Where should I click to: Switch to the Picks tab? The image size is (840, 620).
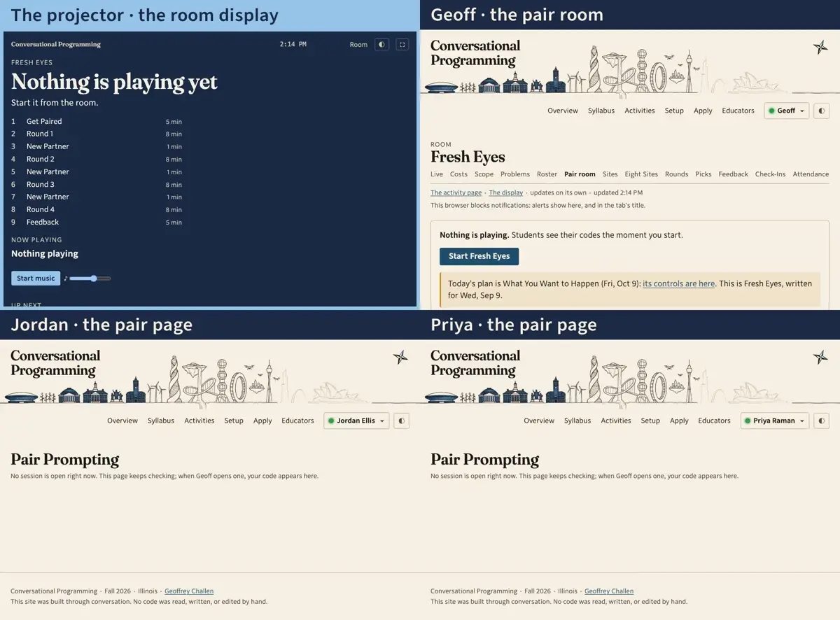[703, 174]
